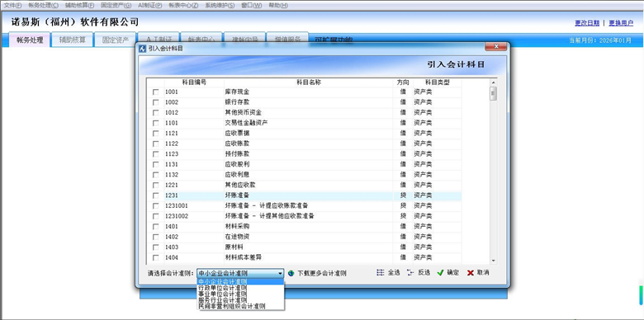
Task: Choose 事业单位会计准则 in the dropdown list
Action: [241, 294]
